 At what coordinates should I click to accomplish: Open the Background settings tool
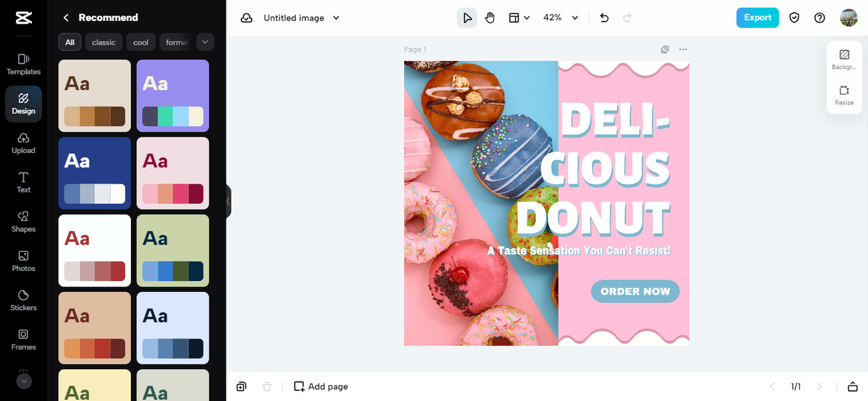coord(844,60)
